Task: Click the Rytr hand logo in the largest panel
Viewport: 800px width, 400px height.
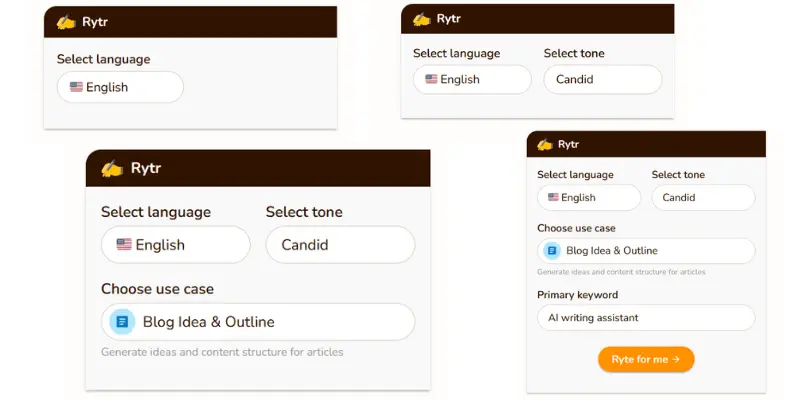Action: (x=112, y=168)
